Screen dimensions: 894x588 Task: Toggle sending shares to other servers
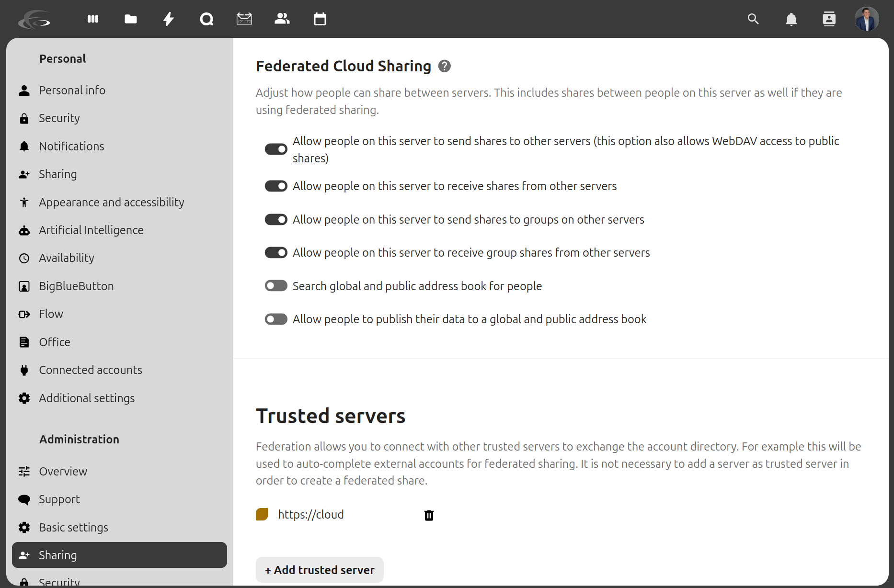tap(276, 149)
